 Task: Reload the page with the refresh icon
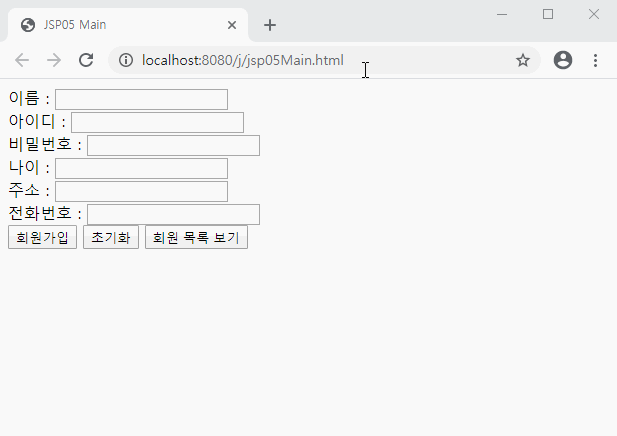[x=86, y=60]
